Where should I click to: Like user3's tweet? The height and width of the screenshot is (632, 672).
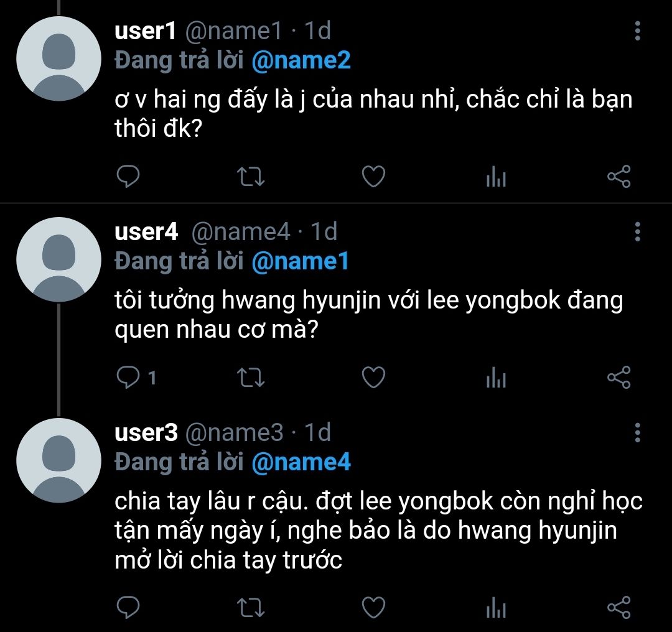click(x=374, y=608)
